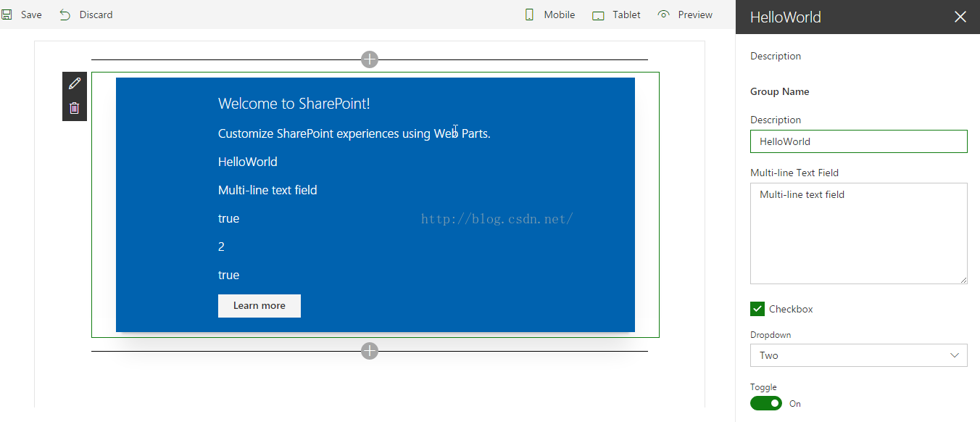Viewport: 980px width, 422px height.
Task: Click the Group Name heading
Action: point(780,91)
